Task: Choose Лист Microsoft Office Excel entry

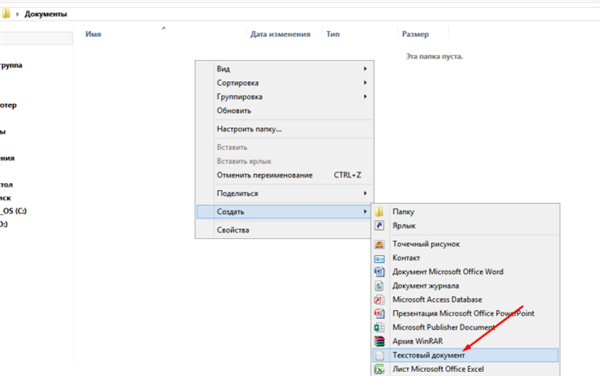Action: (465, 369)
